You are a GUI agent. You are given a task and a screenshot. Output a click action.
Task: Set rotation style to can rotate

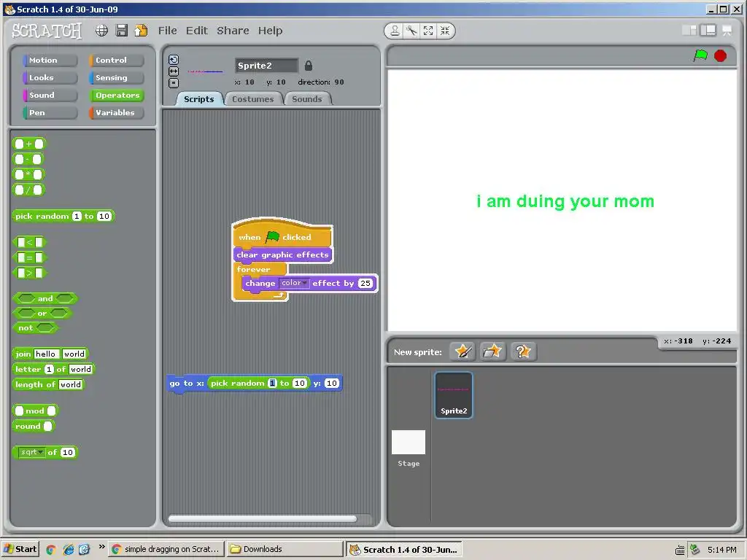[x=174, y=60]
